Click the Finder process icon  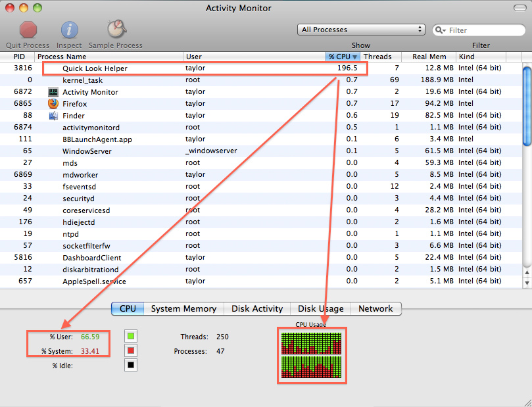point(53,116)
